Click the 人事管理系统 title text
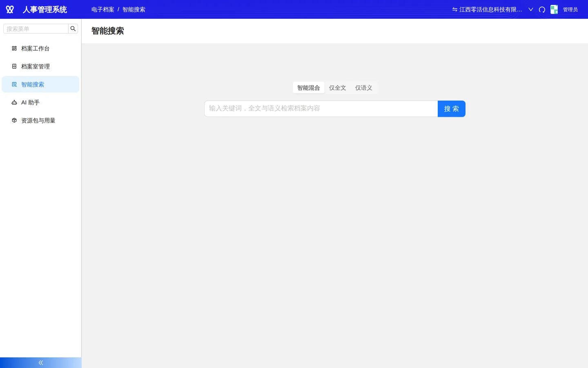This screenshot has height=368, width=588. pos(45,9)
